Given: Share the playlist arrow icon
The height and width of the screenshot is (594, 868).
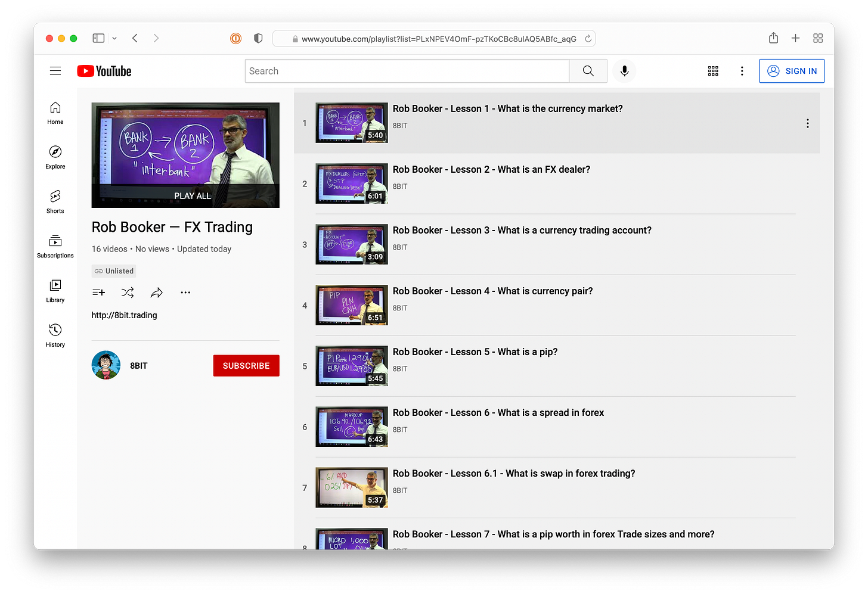Looking at the screenshot, I should point(157,293).
